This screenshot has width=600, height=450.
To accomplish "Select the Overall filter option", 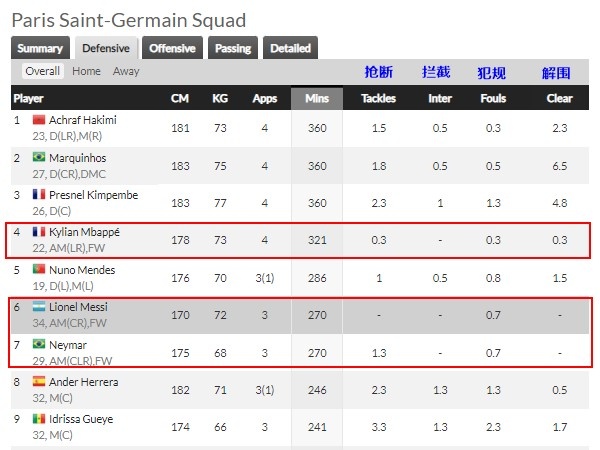I will coord(42,71).
